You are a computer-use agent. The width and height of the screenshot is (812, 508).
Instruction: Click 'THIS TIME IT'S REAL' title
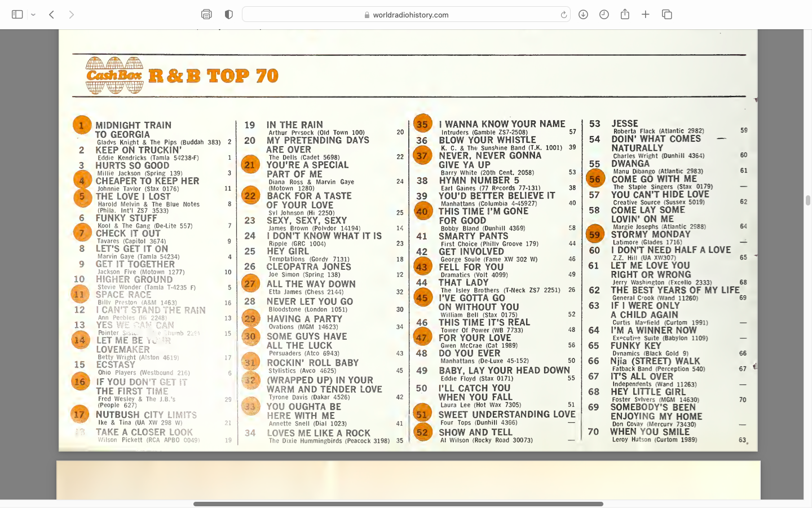click(484, 322)
